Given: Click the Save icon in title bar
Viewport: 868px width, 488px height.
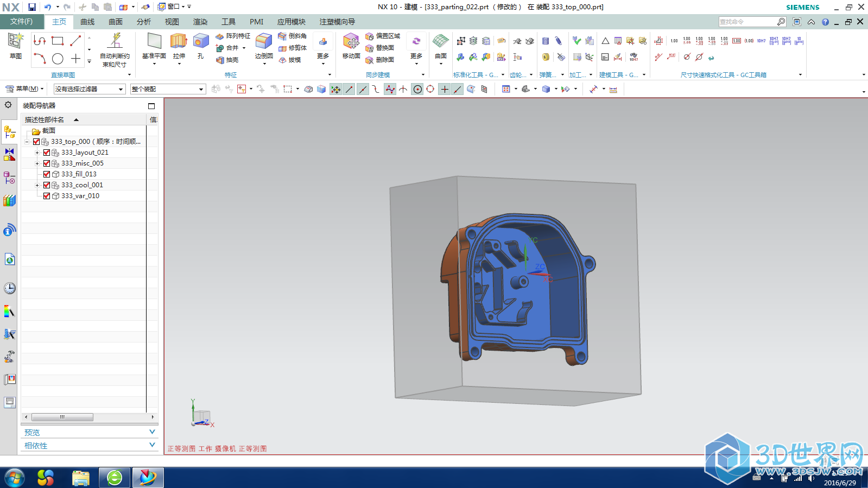Looking at the screenshot, I should (32, 7).
